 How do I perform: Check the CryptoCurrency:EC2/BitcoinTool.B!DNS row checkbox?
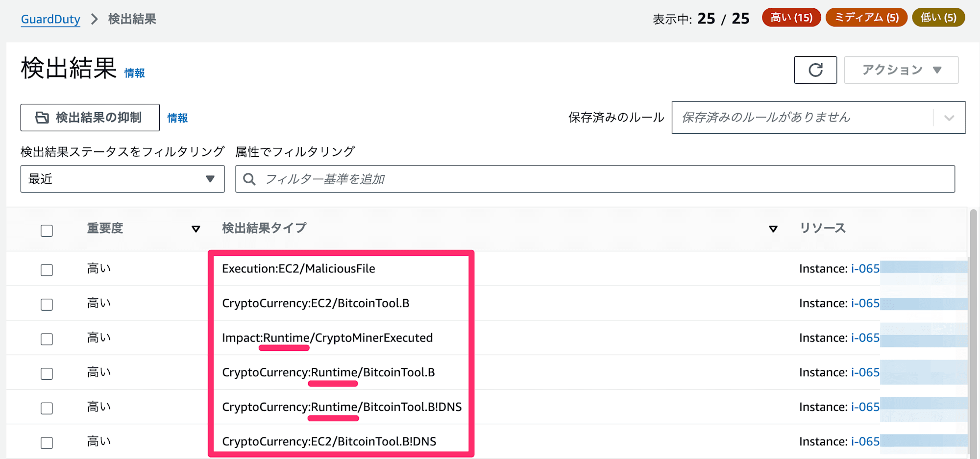pyautogui.click(x=47, y=443)
